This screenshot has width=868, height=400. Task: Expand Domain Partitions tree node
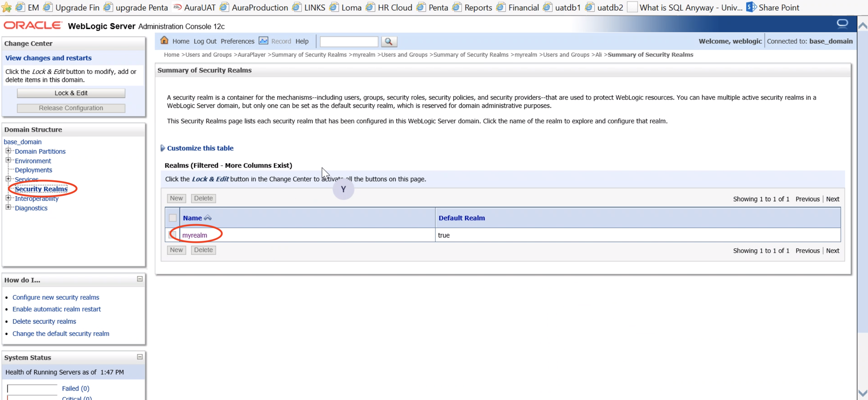coord(8,151)
